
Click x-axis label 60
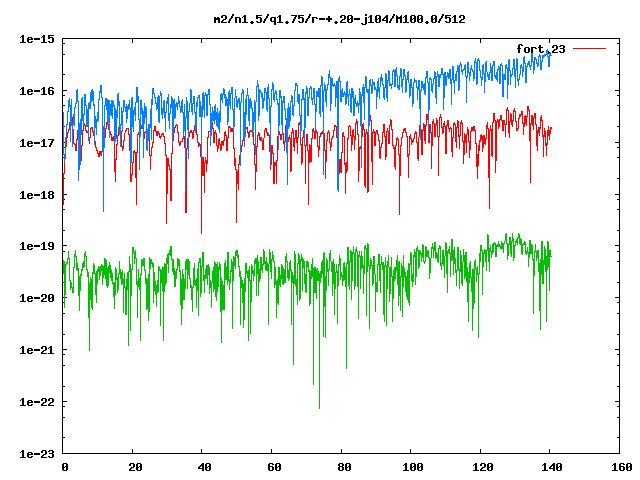(274, 467)
